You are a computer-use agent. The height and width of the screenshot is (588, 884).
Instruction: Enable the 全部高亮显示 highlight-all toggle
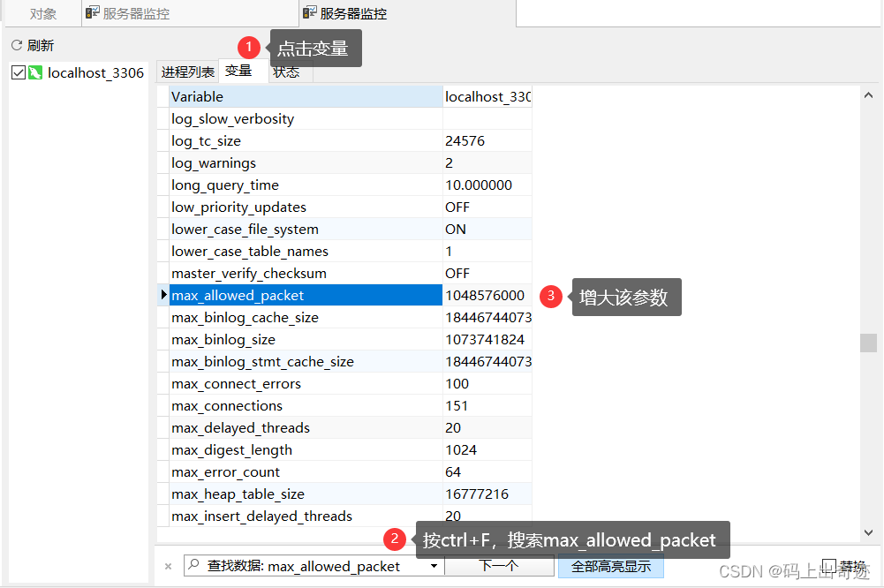pyautogui.click(x=610, y=566)
